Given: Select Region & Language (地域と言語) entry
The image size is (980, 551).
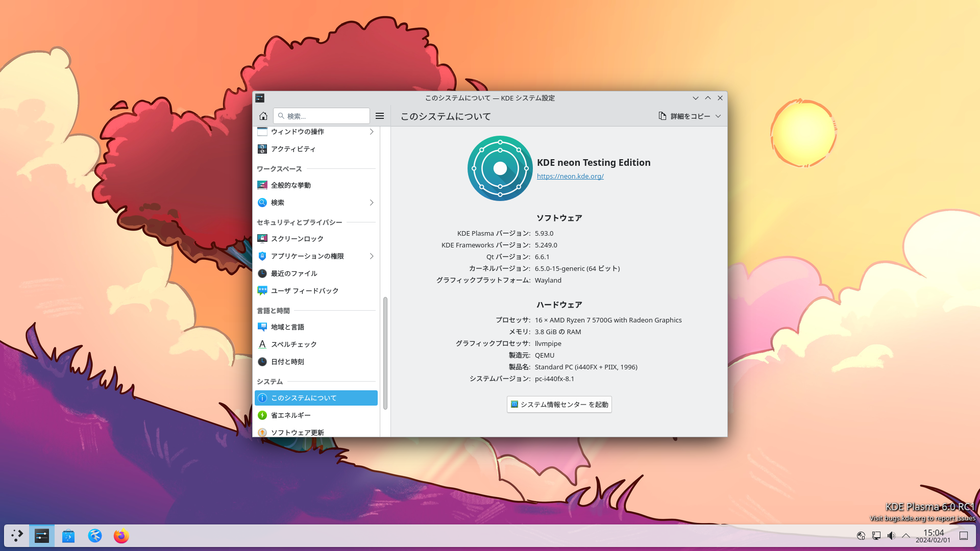Looking at the screenshot, I should pyautogui.click(x=287, y=327).
